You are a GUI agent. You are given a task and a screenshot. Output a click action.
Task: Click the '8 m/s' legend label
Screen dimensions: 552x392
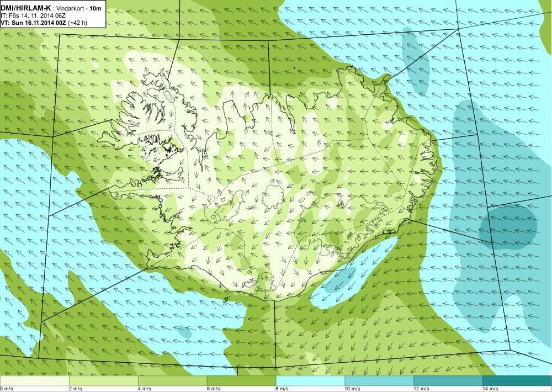click(x=283, y=389)
